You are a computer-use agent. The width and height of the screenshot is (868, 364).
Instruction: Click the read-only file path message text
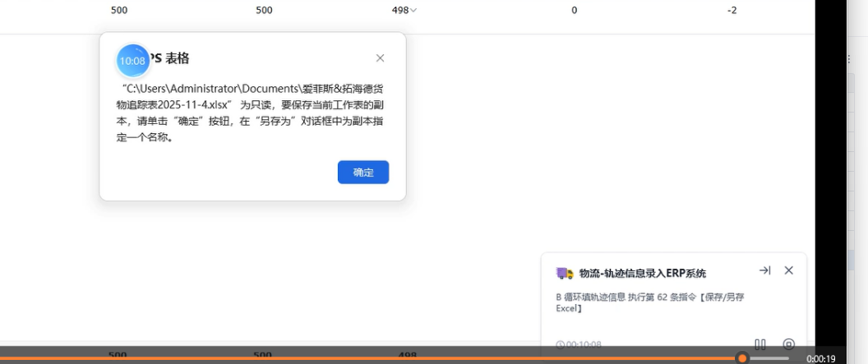click(x=249, y=113)
